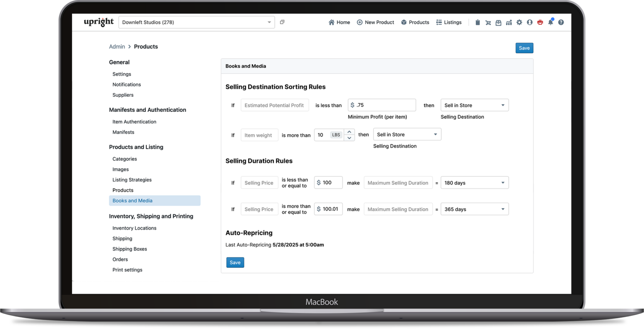This screenshot has height=329, width=644.
Task: Select Listing Strategies in the sidebar
Action: click(x=132, y=180)
